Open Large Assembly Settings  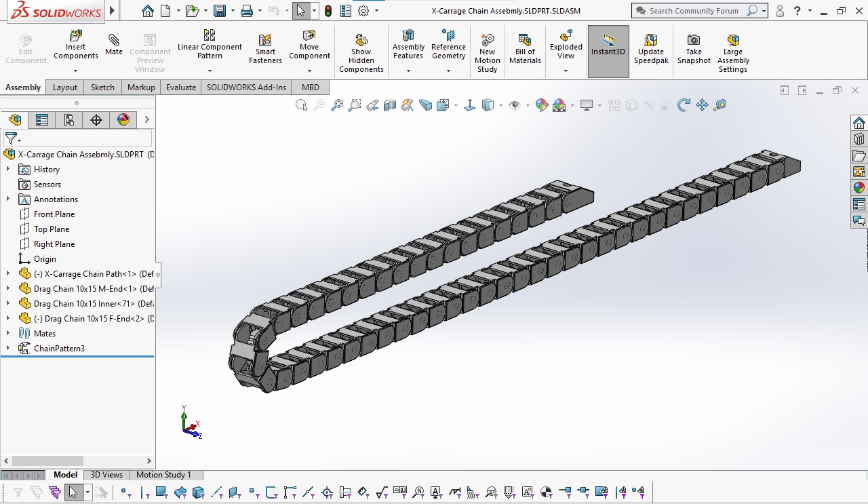point(733,53)
